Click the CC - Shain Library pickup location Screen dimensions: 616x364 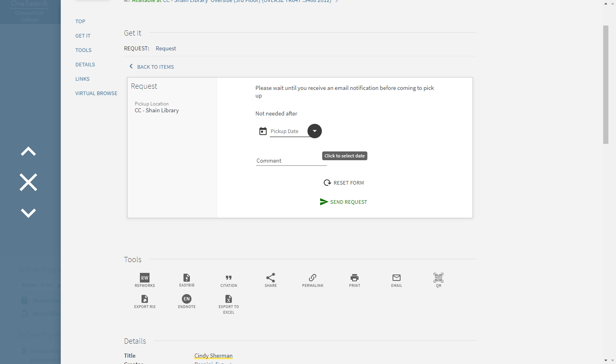157,110
